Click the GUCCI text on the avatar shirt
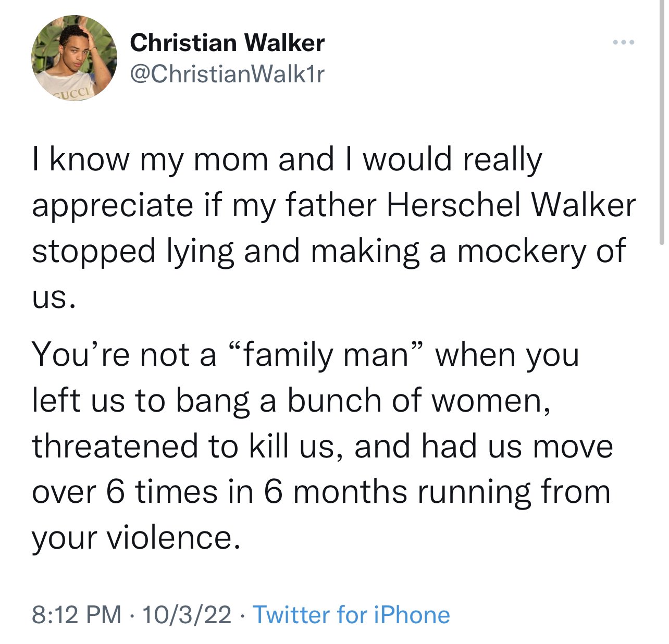 point(73,93)
